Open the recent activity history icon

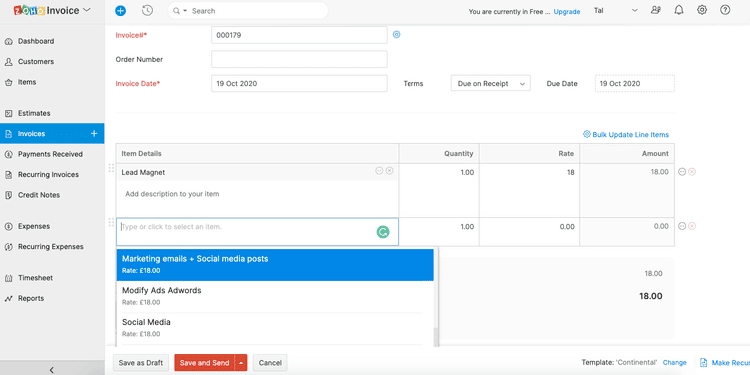click(148, 11)
